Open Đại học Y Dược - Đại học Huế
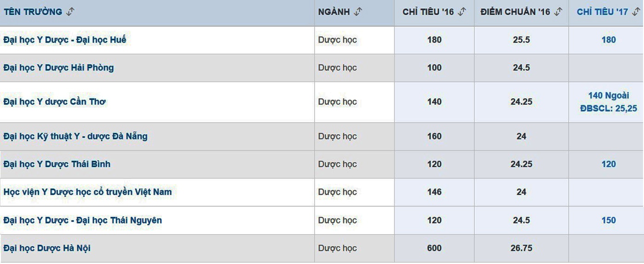The height and width of the screenshot is (264, 644). point(64,40)
